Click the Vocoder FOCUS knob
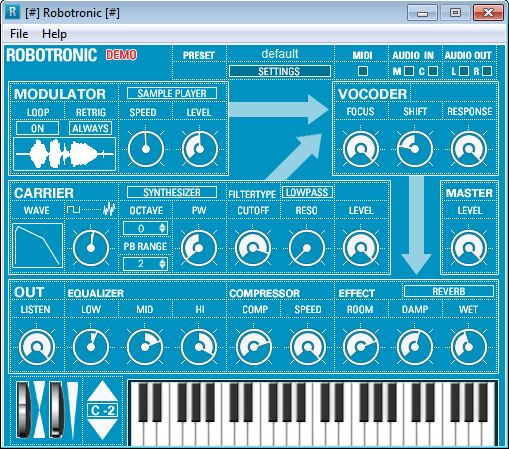This screenshot has height=449, width=509. point(361,149)
